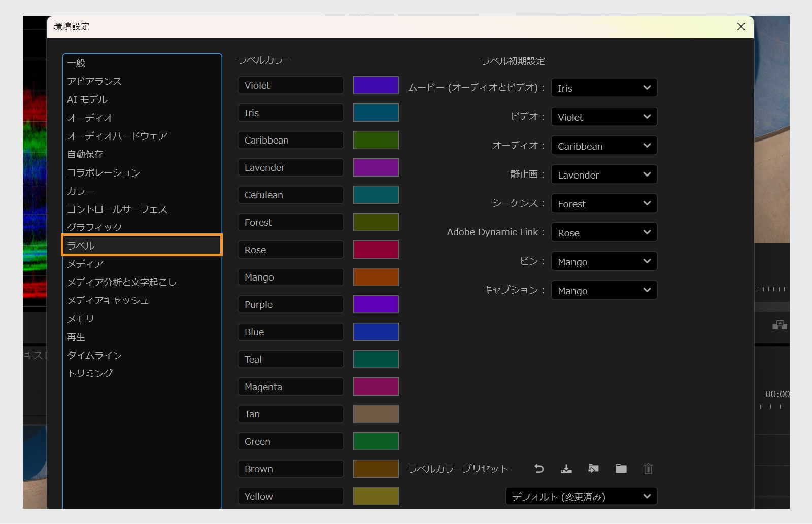The height and width of the screenshot is (524, 812).
Task: Open 静止画 label dropdown showing Lavender
Action: click(x=604, y=174)
